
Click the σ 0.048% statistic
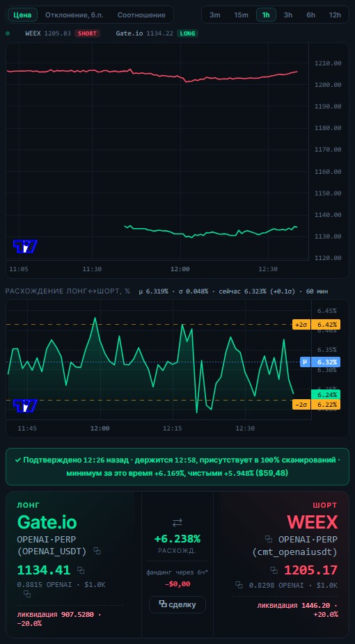pyautogui.click(x=193, y=291)
